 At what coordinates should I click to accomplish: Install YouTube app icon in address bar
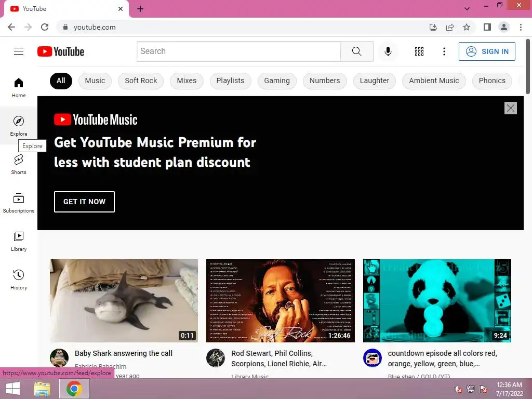[433, 27]
